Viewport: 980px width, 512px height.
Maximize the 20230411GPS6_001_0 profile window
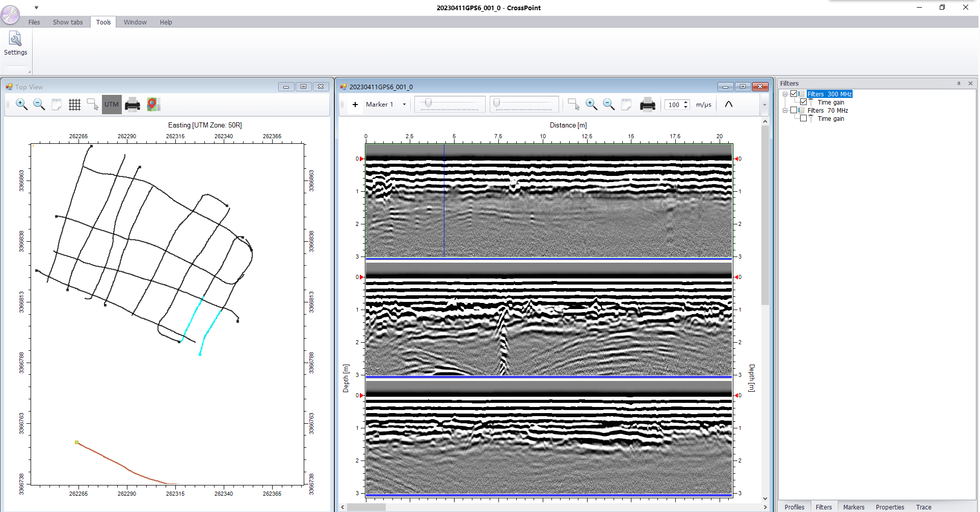click(743, 87)
